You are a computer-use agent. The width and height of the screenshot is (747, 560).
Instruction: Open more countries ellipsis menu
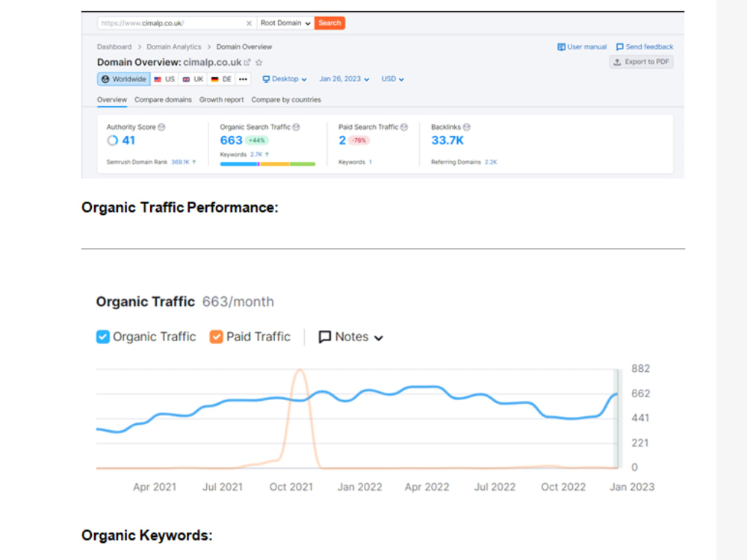243,79
